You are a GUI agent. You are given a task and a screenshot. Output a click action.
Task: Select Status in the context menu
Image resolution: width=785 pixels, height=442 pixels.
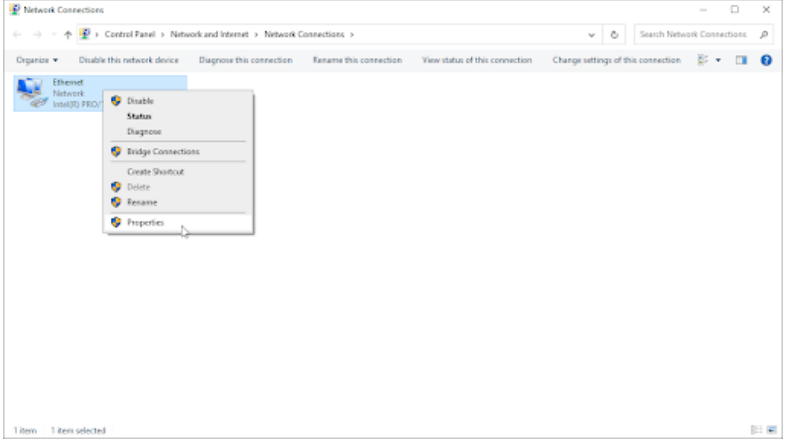tap(139, 115)
